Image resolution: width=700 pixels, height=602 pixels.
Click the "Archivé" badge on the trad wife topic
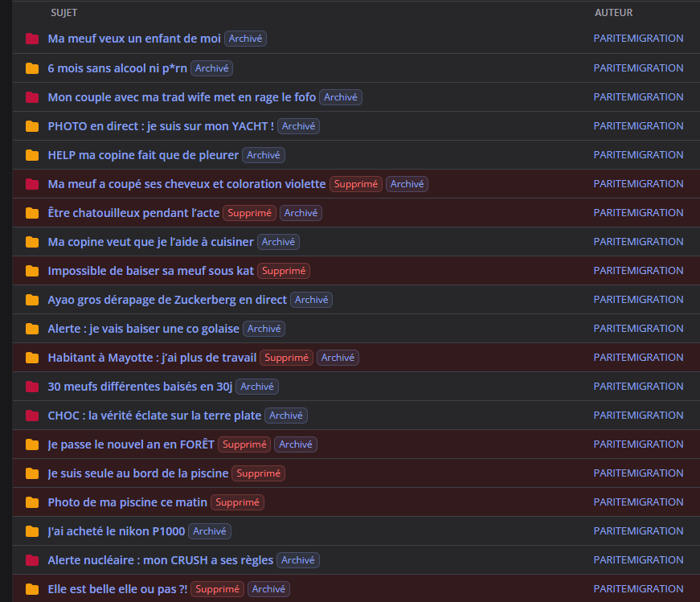(341, 97)
